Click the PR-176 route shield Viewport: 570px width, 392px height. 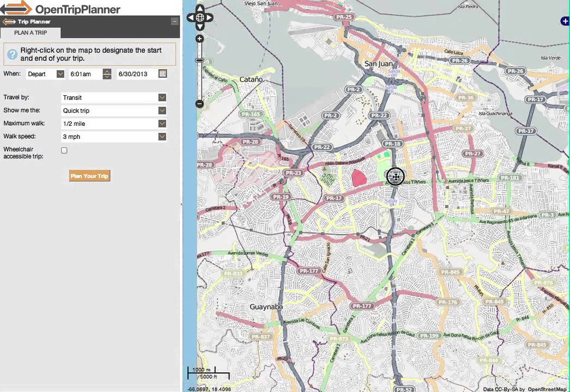[x=447, y=302]
